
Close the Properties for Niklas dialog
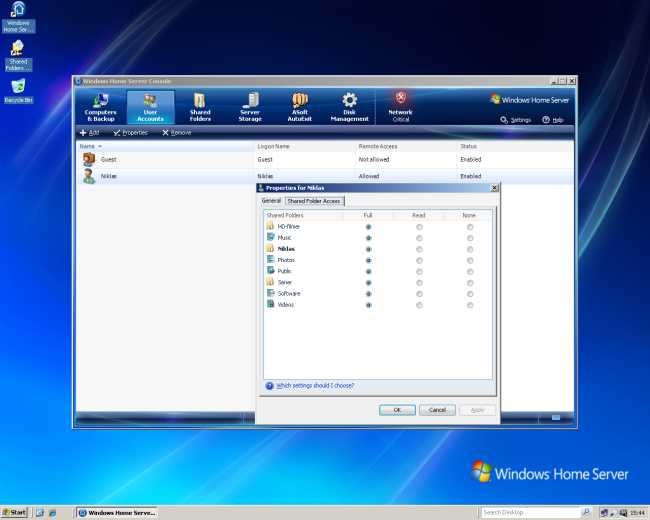click(x=494, y=188)
